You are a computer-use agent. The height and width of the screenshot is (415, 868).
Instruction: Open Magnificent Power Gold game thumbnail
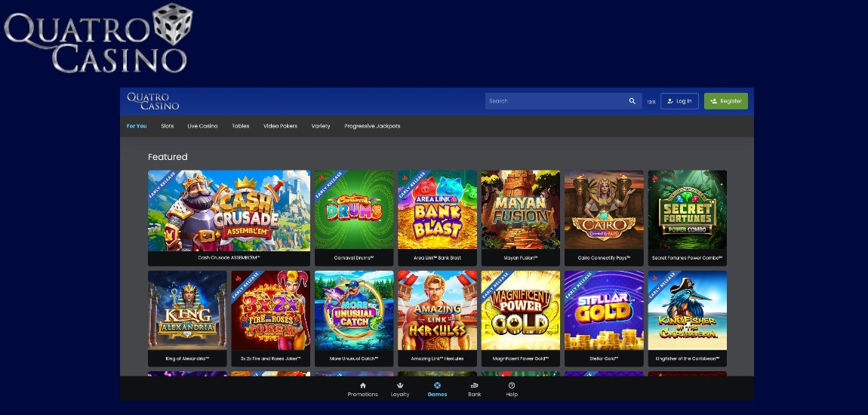tap(520, 310)
